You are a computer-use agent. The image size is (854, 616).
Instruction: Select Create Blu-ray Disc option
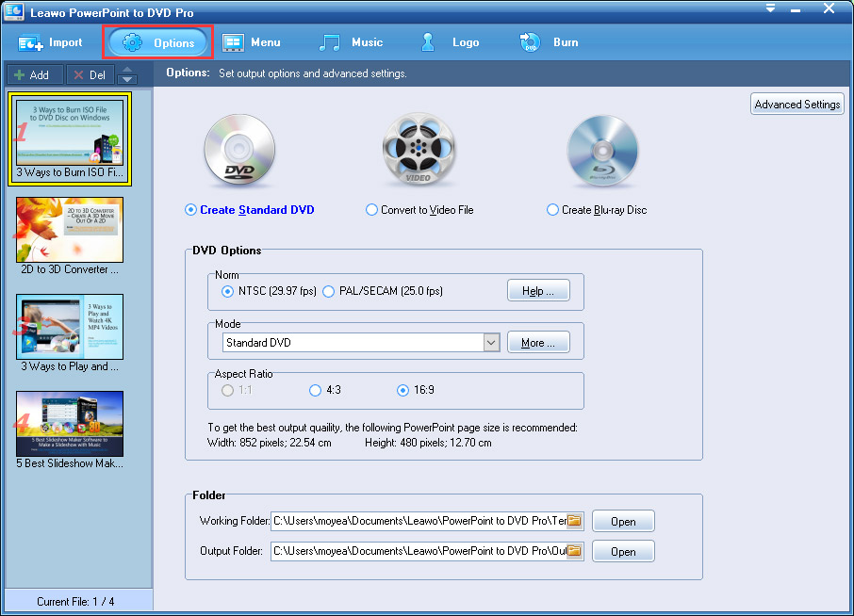pyautogui.click(x=552, y=210)
